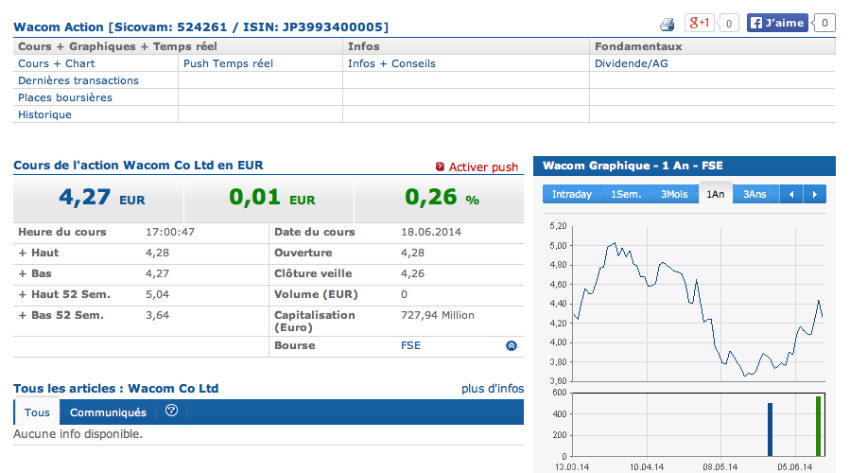Expand the Haut 52 Sem. plus sign
Viewport: 850px width, 473px height.
click(22, 295)
